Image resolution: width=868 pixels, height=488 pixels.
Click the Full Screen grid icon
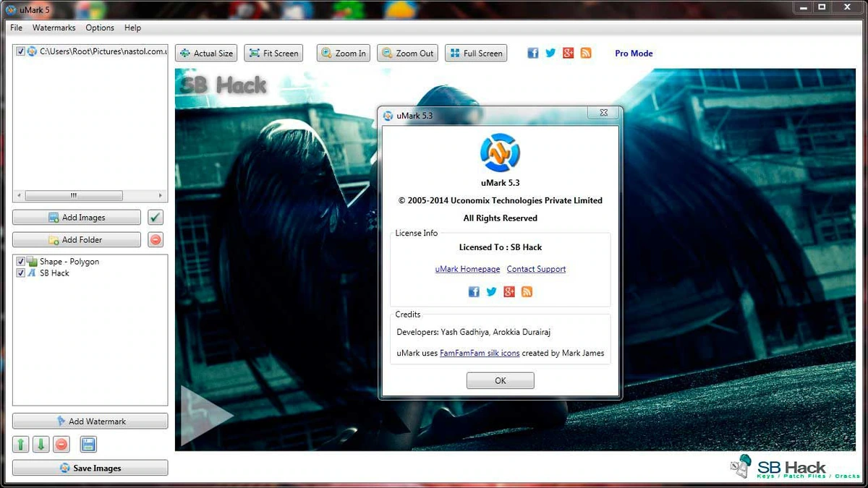[x=454, y=53]
